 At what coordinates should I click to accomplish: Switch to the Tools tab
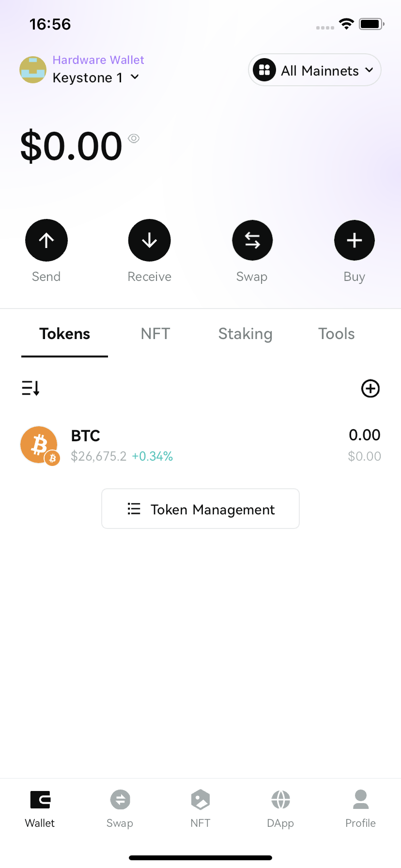pos(336,334)
